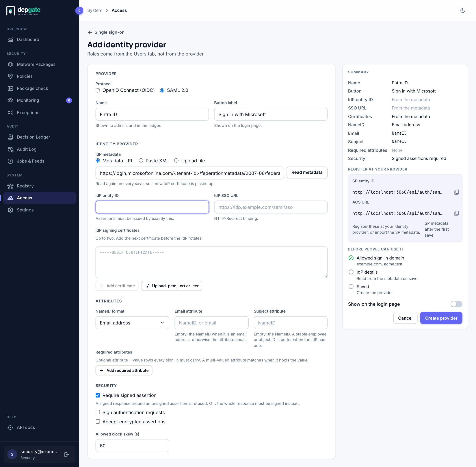This screenshot has width=476, height=467.
Task: Copy the ACS URL
Action: click(456, 213)
